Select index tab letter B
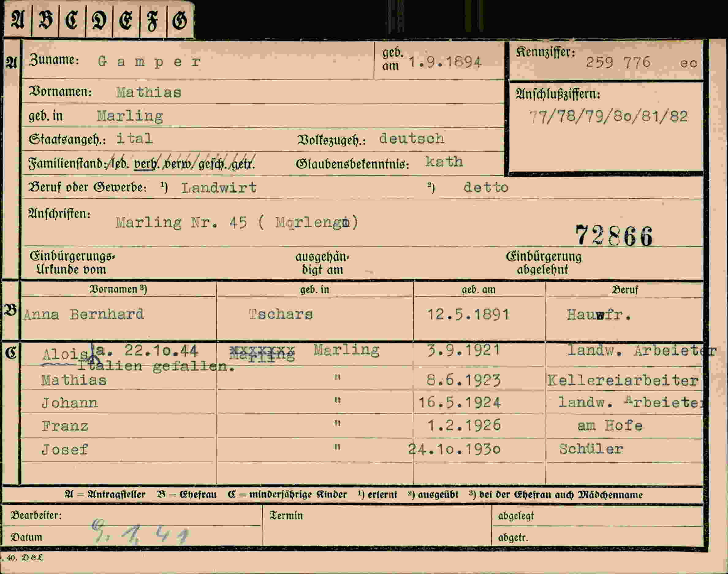 point(46,20)
